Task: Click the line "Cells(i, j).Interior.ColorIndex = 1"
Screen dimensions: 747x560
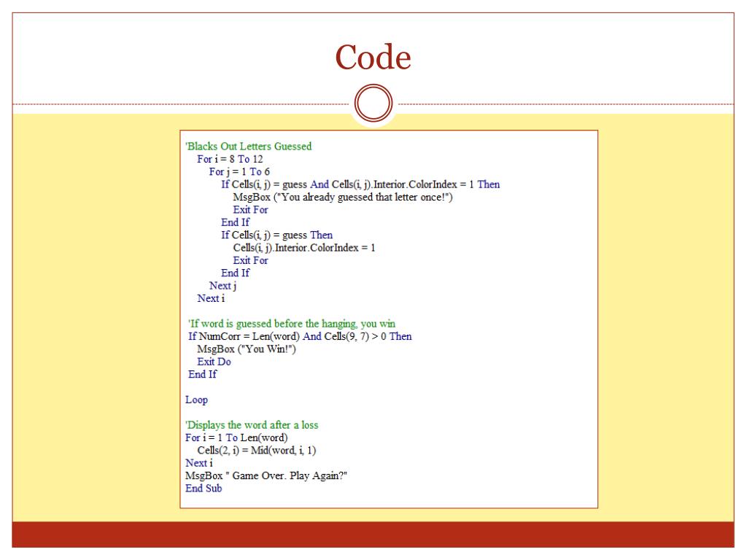Action: pos(304,248)
